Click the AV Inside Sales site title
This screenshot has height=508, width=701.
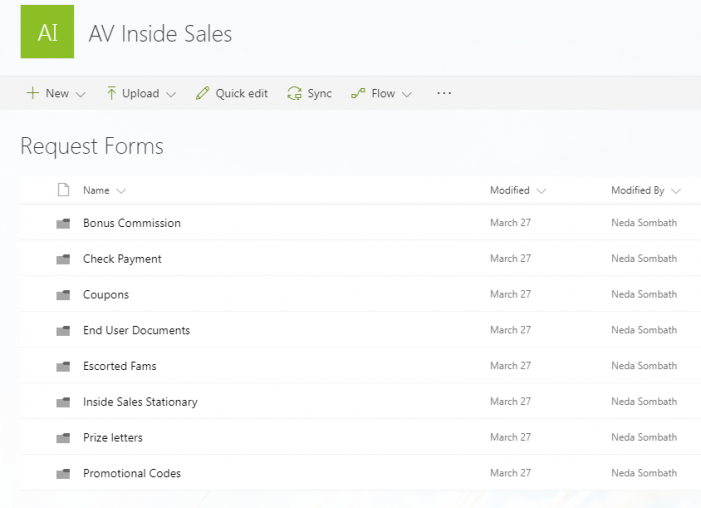click(x=160, y=34)
